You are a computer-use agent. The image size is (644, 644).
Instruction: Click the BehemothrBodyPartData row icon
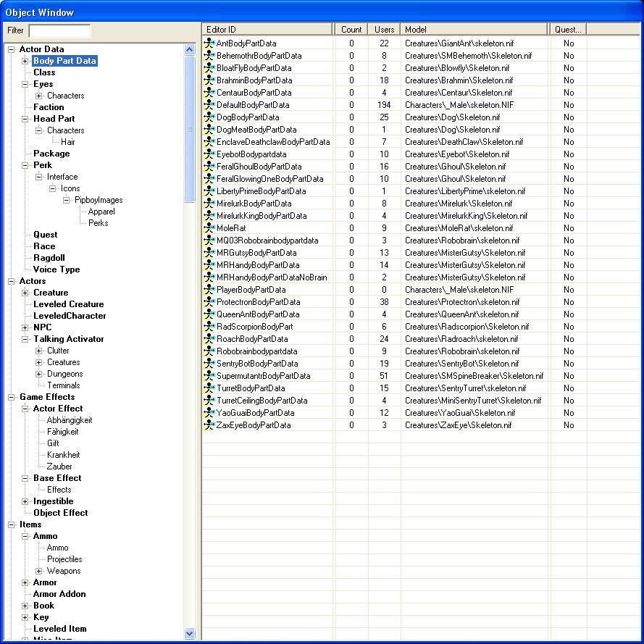coord(209,56)
